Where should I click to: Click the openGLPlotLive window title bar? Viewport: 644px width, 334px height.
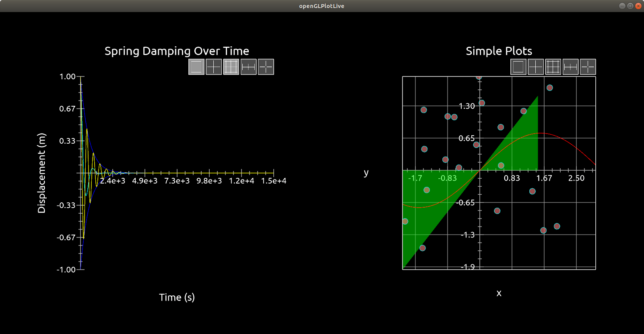322,6
